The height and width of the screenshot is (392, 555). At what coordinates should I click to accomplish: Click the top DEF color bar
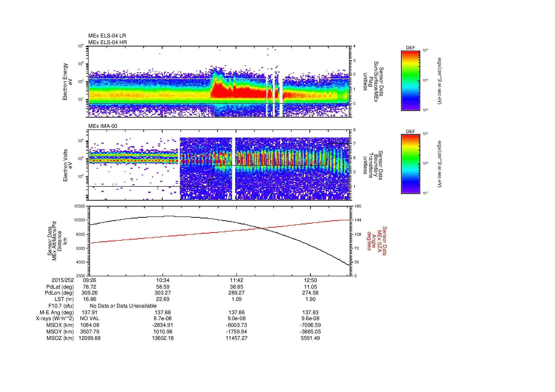[410, 80]
